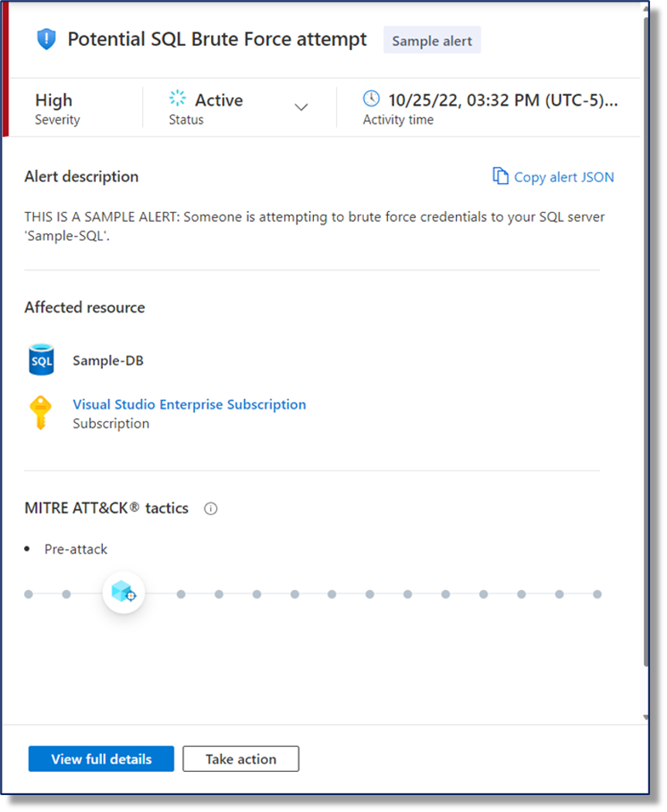The height and width of the screenshot is (812, 667).
Task: Click the vertical scrollbar thumb
Action: click(x=646, y=342)
